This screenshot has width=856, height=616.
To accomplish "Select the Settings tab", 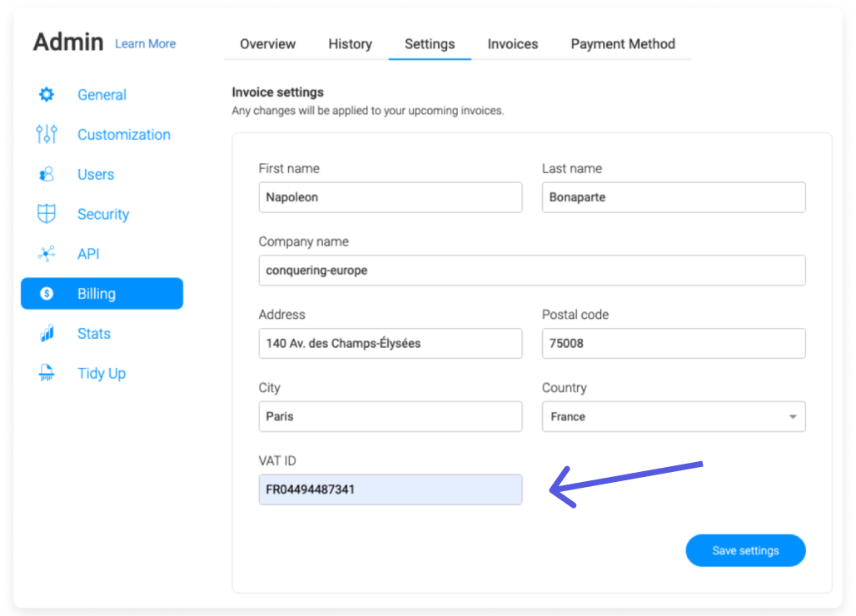I will [x=430, y=43].
